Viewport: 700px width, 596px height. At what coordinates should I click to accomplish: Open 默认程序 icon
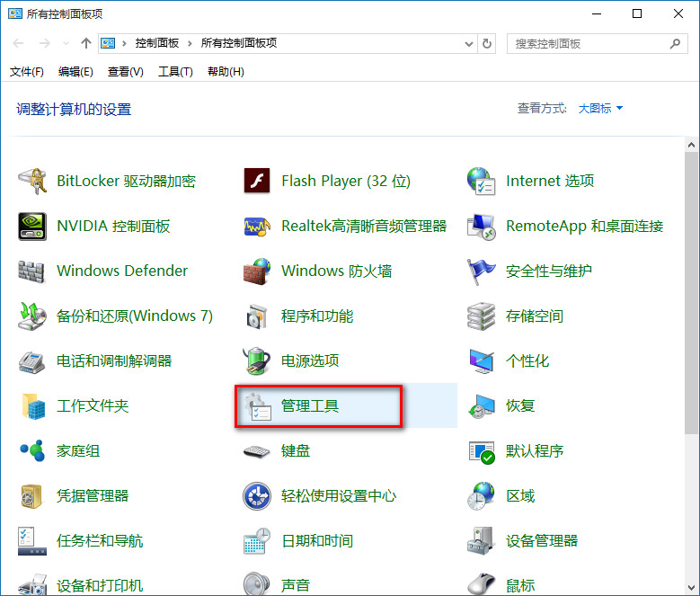click(482, 452)
